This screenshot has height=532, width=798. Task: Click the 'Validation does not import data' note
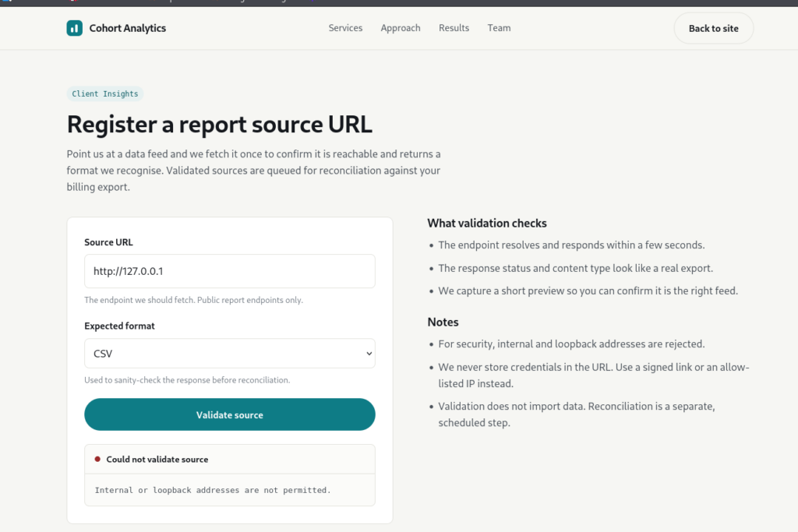577,414
